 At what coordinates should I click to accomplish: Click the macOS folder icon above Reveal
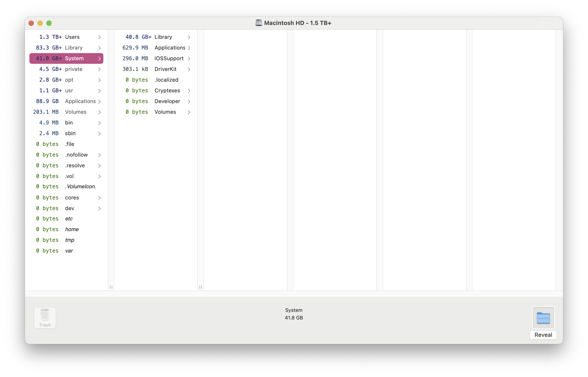pyautogui.click(x=543, y=318)
